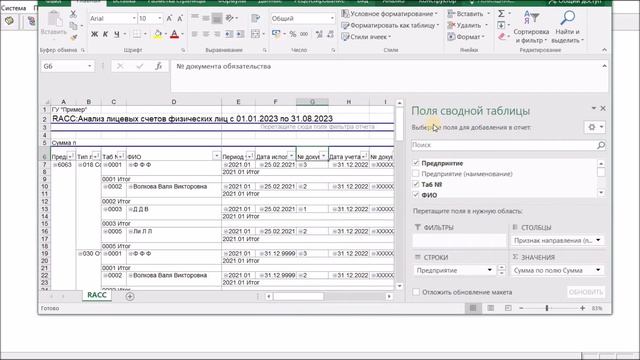Open the pivot fields gear tools menu

pos(595,127)
